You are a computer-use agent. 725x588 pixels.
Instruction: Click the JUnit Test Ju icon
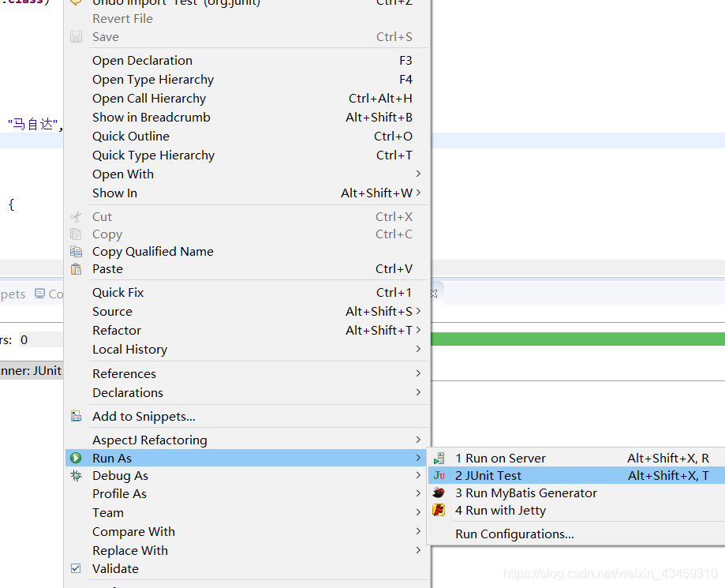click(439, 476)
